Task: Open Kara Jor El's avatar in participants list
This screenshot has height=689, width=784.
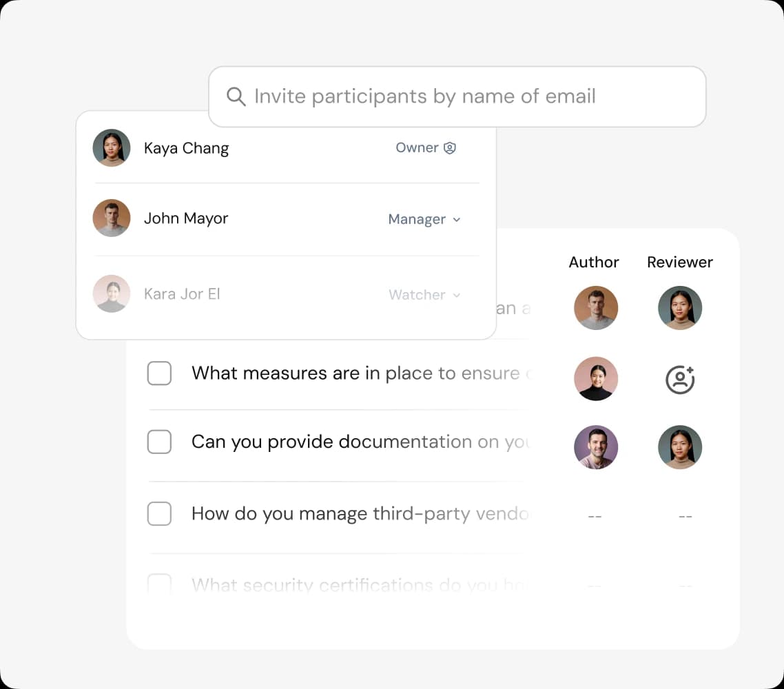Action: [112, 294]
